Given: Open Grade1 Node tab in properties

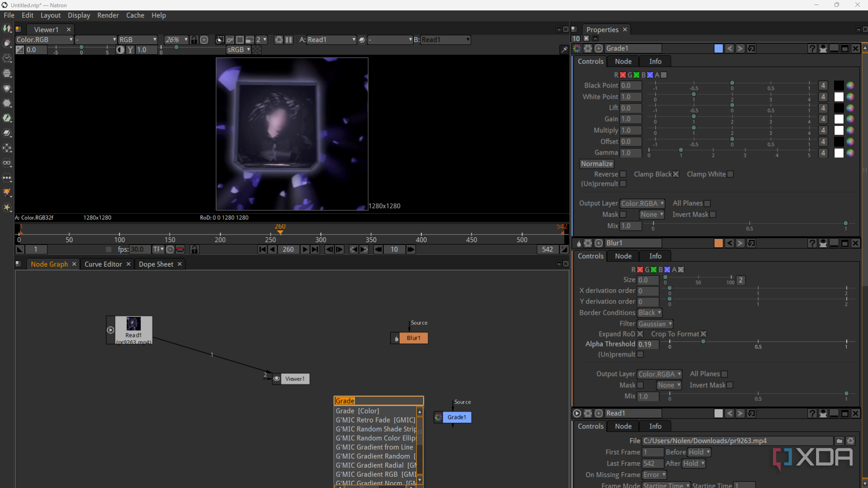Looking at the screenshot, I should pyautogui.click(x=623, y=61).
